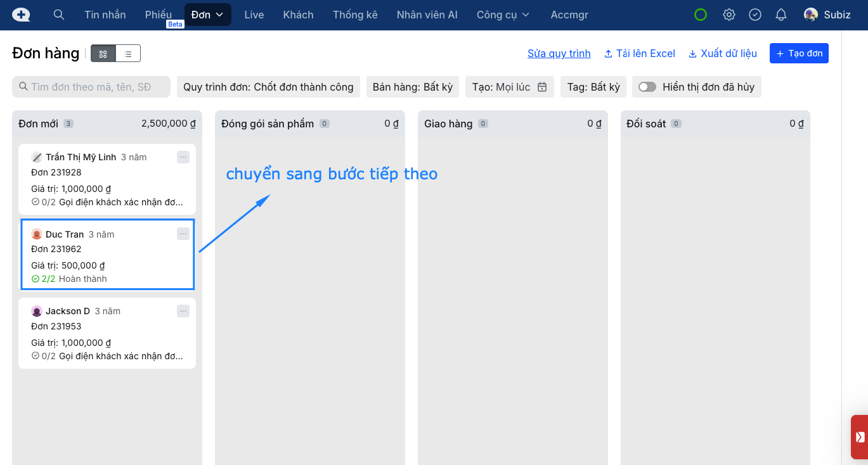The height and width of the screenshot is (465, 868).
Task: Click the Subiz logo icon
Action: [21, 15]
